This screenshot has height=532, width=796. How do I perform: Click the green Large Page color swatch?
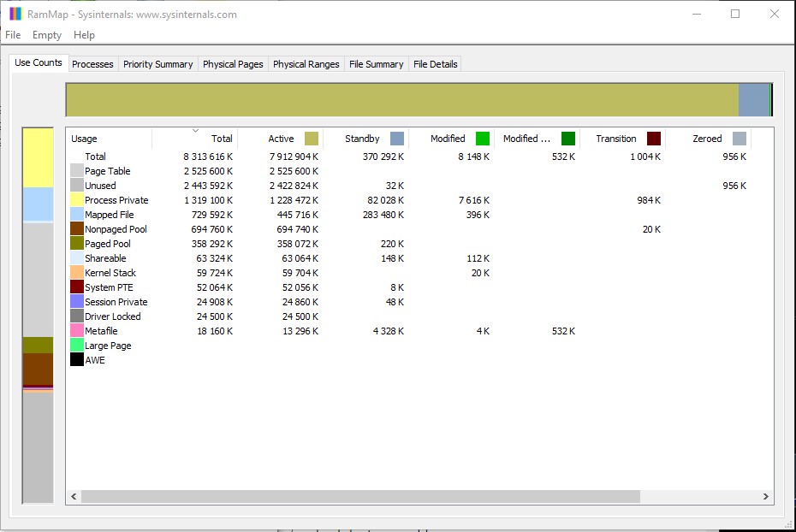[77, 346]
